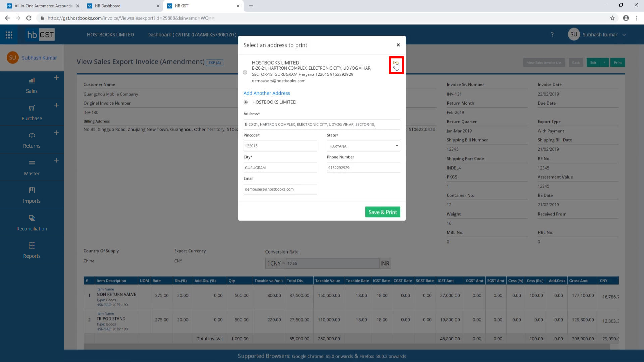Open the apps grid launcher icon
Viewport: 644px width, 362px height.
[9, 35]
